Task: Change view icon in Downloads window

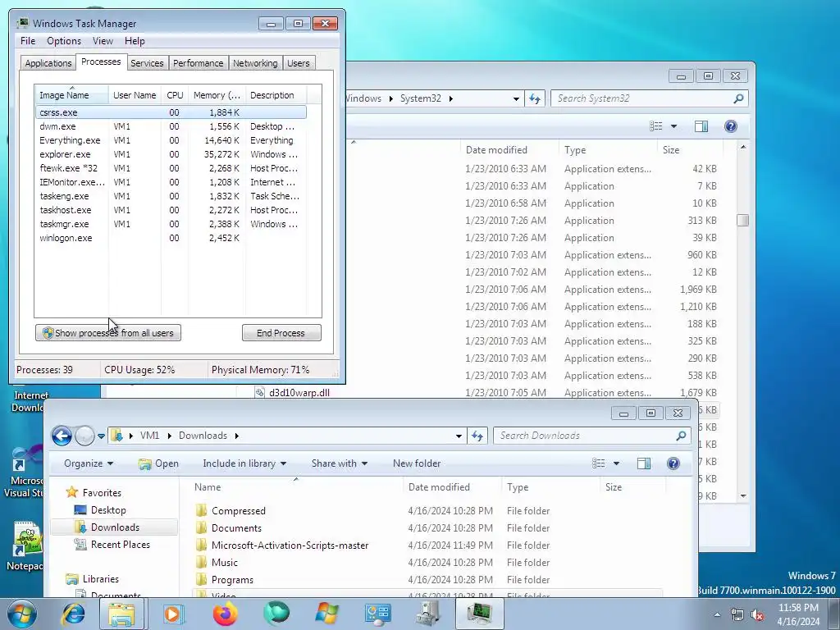Action: click(x=598, y=463)
